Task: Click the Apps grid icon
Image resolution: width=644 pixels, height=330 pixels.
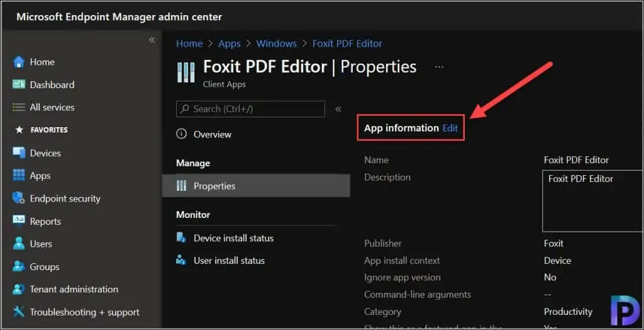Action: click(x=19, y=175)
